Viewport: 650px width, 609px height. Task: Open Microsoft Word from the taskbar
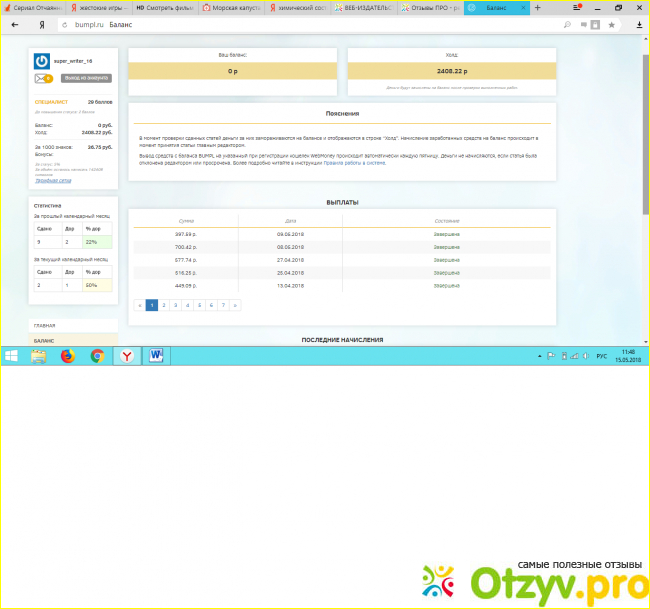tap(156, 355)
